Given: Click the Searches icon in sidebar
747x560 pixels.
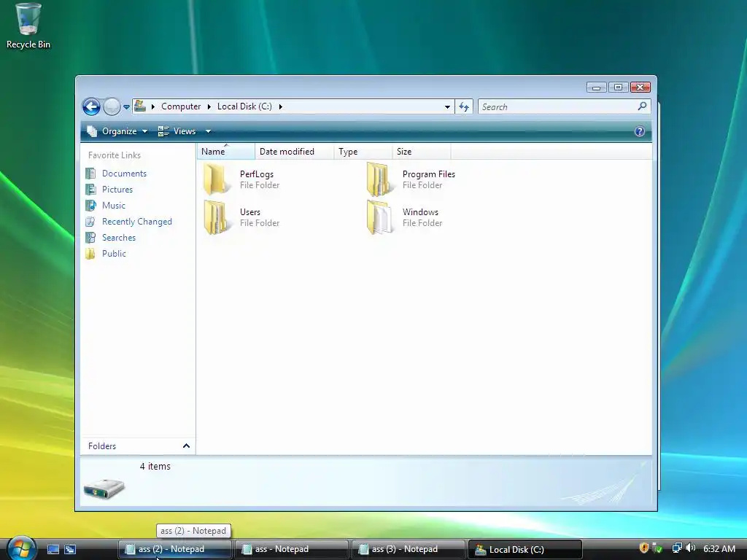Looking at the screenshot, I should pyautogui.click(x=90, y=237).
